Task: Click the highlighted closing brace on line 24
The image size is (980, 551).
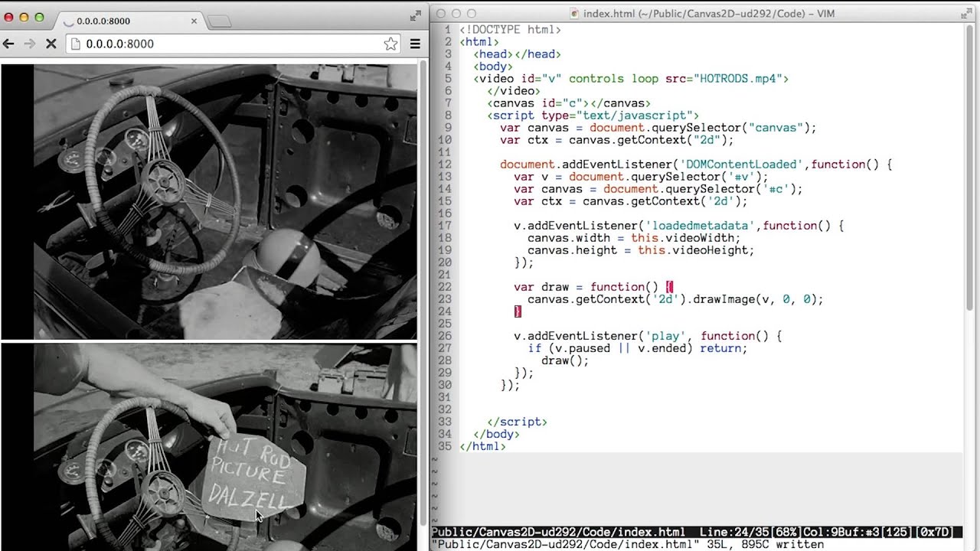Action: [x=518, y=311]
